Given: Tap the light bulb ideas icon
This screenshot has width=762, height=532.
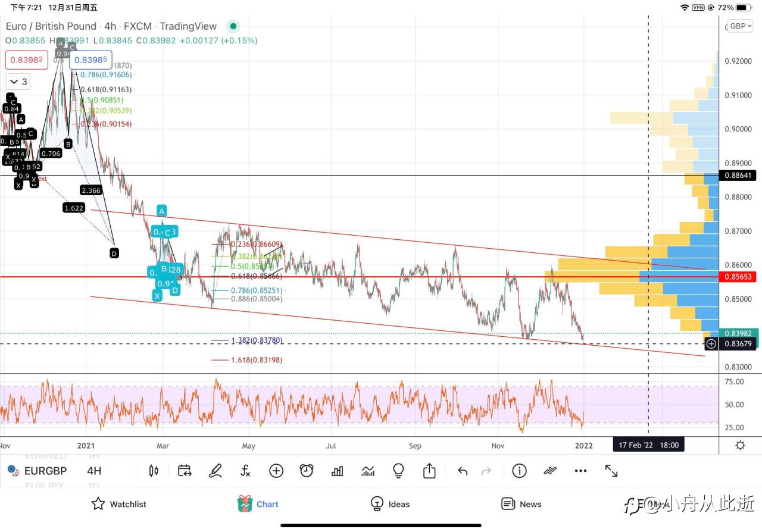Looking at the screenshot, I should (x=399, y=471).
